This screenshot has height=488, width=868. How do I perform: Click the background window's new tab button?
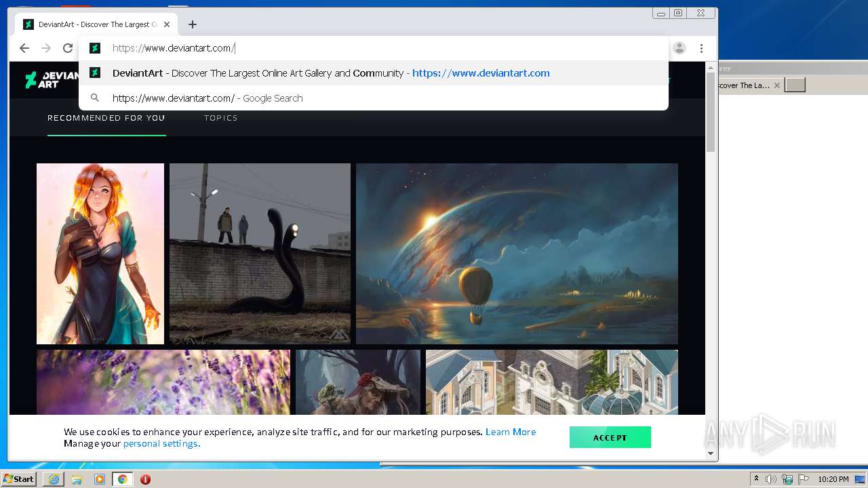795,85
